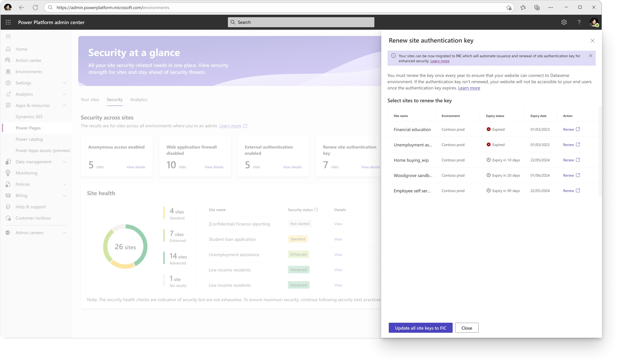Switch to the Your sites tab

(90, 99)
